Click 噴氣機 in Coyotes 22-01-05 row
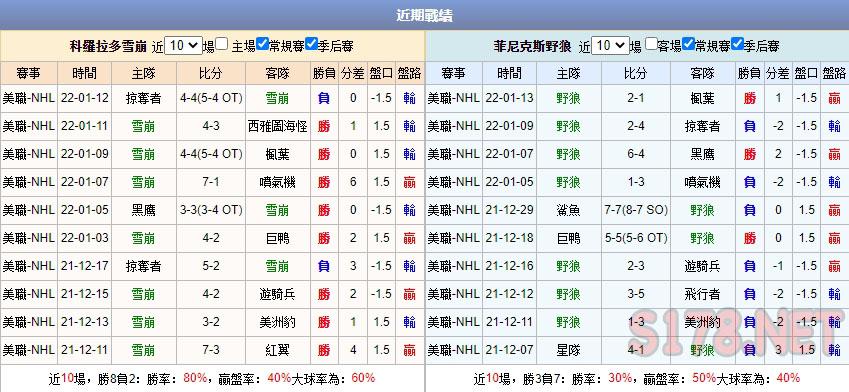 (x=702, y=182)
